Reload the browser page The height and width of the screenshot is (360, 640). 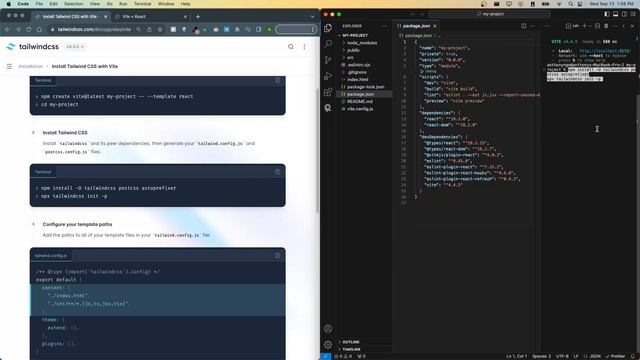[x=29, y=29]
